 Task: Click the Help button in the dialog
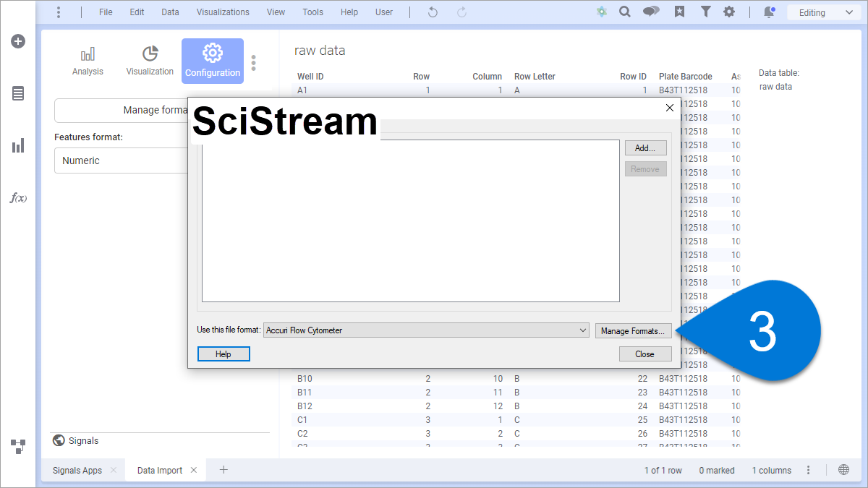point(224,354)
